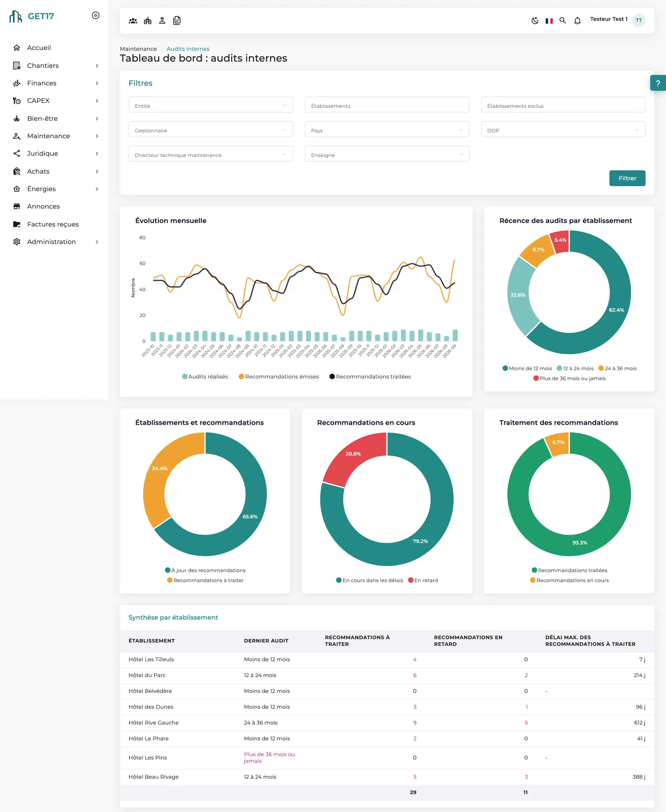Change language via the French flag icon
This screenshot has width=666, height=812.
(x=549, y=20)
